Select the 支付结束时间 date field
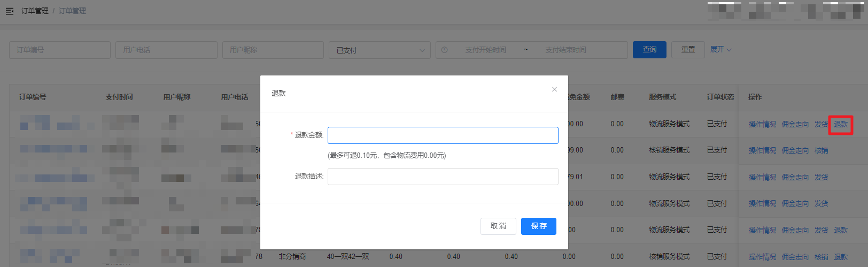Screen dimensions: 868x267 coord(565,50)
